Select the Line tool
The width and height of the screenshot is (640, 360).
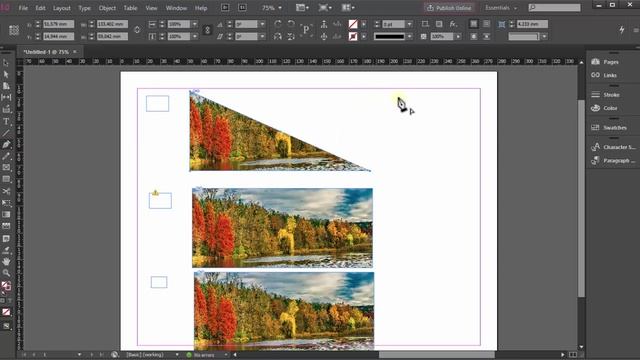[6, 133]
